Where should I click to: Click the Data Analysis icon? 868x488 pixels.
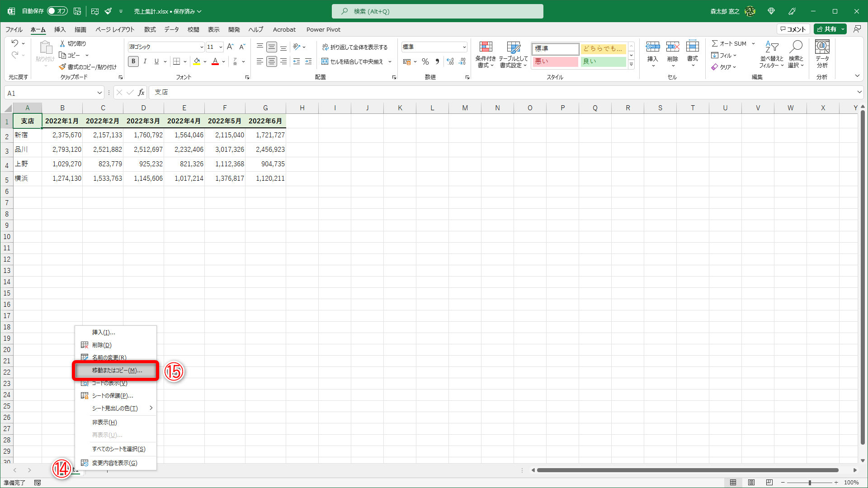[x=822, y=55]
